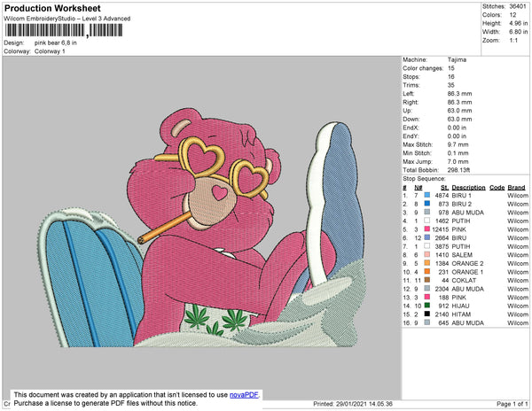Click the stitch count 4874 in stop 1
The height and width of the screenshot is (411, 532).
(442, 196)
